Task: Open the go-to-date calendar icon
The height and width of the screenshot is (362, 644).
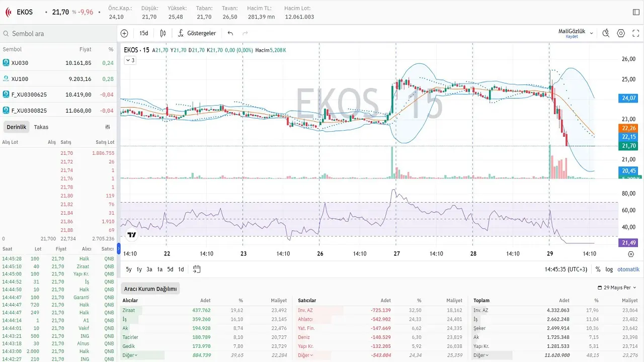Action: [197, 269]
